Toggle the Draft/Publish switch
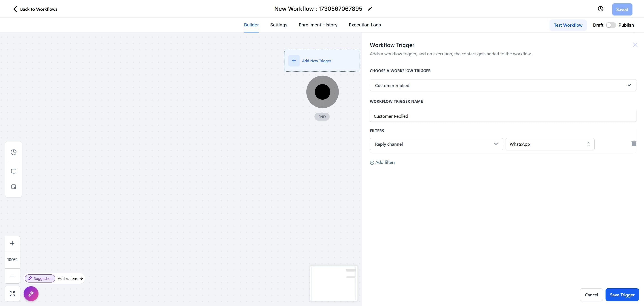644x306 pixels. 610,25
